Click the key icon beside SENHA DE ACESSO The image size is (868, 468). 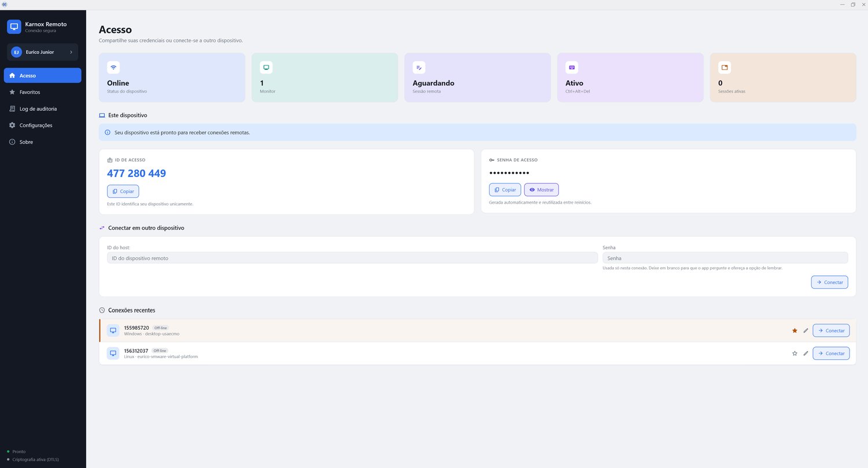492,160
